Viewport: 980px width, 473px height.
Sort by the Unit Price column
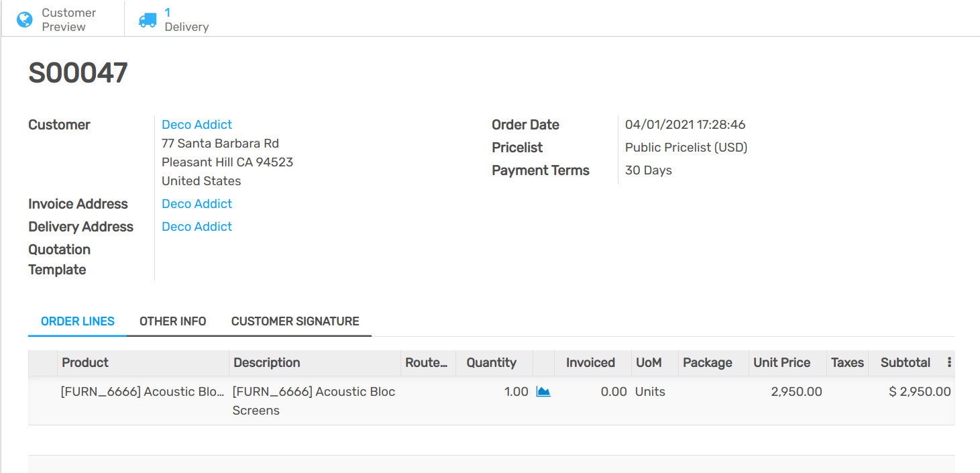pyautogui.click(x=781, y=362)
